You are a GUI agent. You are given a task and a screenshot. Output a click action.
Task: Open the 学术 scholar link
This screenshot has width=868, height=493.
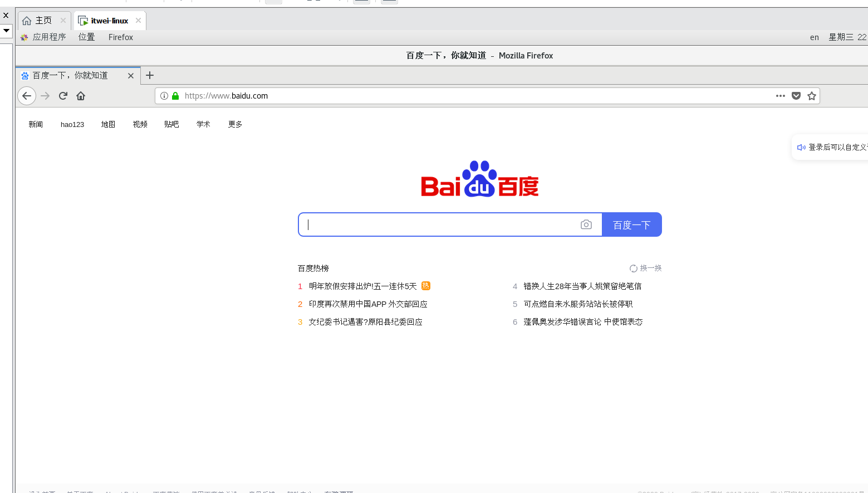pyautogui.click(x=203, y=124)
